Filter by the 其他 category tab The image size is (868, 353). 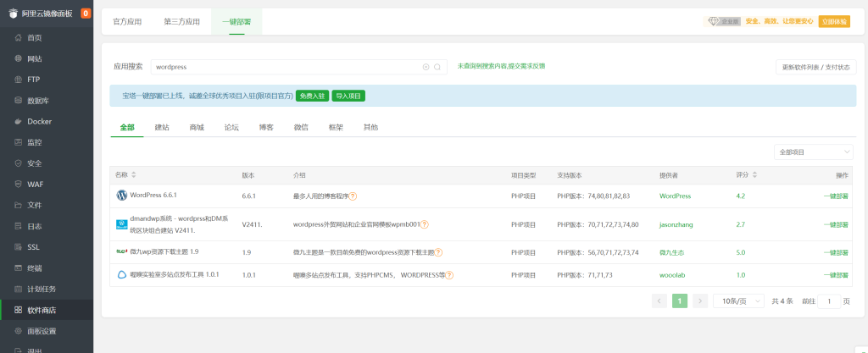click(371, 127)
